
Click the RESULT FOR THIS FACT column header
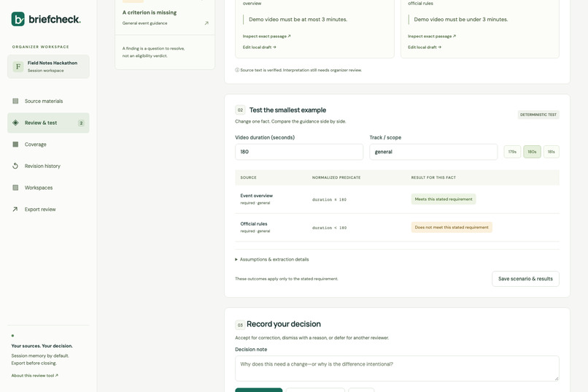pyautogui.click(x=433, y=177)
